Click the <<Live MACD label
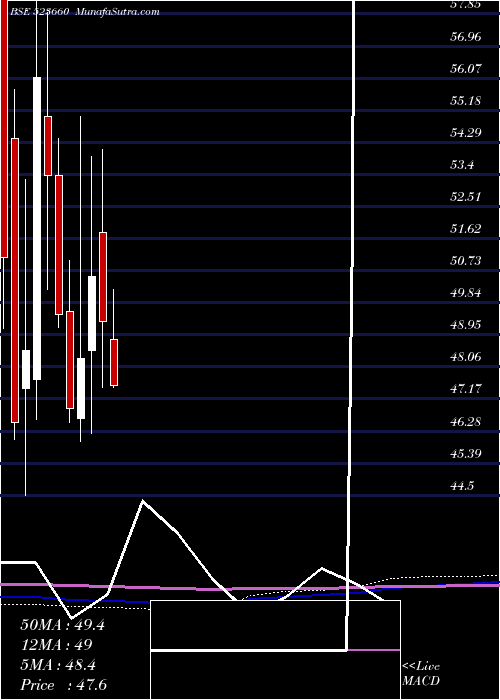Viewport: 500px width, 700px height. coord(421,674)
